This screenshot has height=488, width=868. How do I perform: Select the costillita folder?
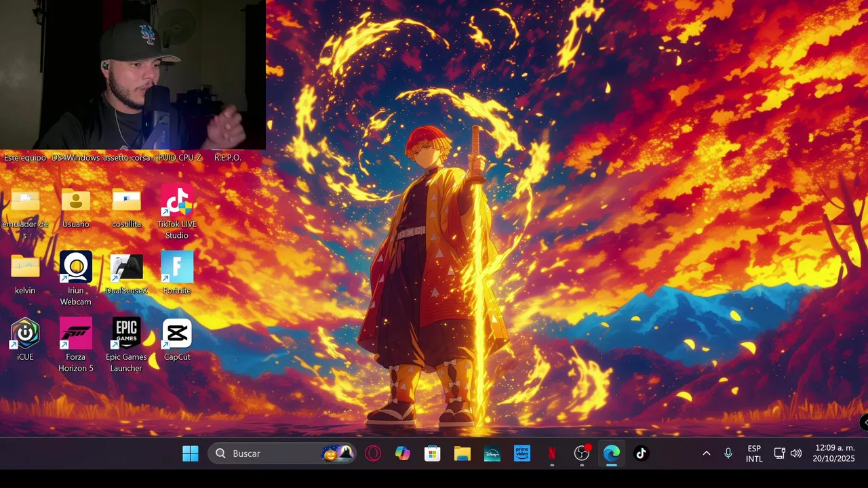[126, 207]
